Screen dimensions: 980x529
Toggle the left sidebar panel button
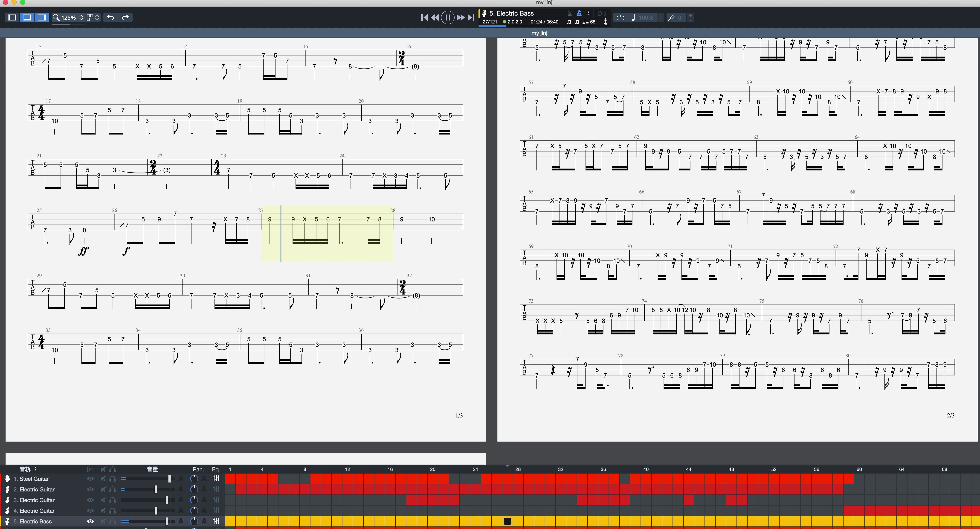(x=12, y=17)
